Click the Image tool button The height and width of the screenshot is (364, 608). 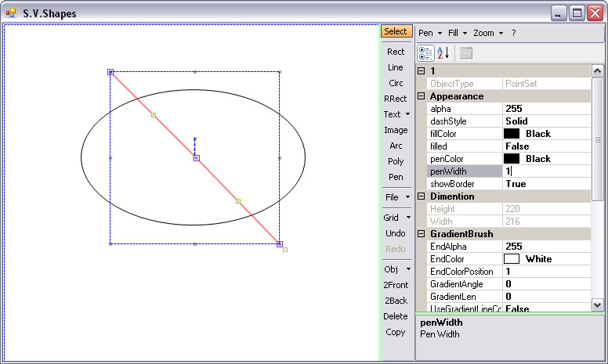click(396, 130)
